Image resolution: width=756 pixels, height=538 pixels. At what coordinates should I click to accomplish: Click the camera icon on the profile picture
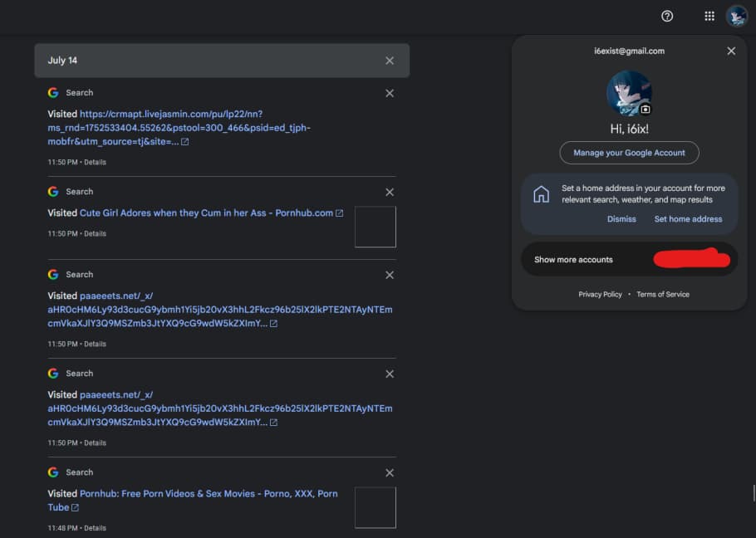(646, 109)
